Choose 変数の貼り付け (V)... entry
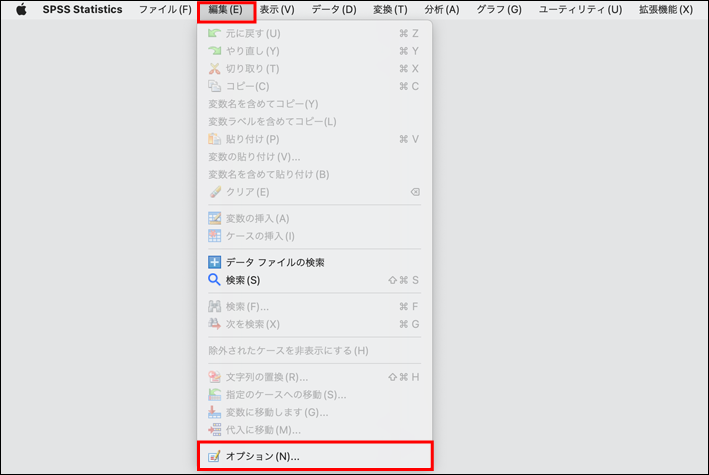 254,157
